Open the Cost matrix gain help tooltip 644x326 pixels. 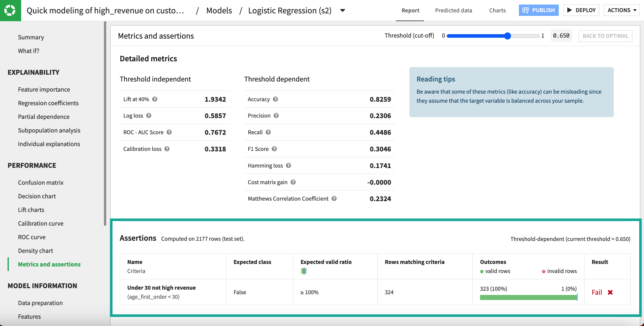pyautogui.click(x=293, y=182)
